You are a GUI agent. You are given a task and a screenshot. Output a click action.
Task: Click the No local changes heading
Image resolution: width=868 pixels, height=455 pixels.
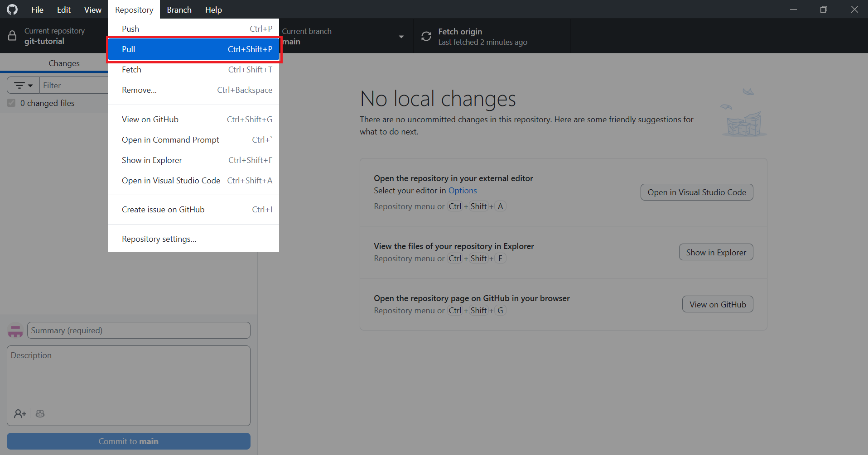438,99
